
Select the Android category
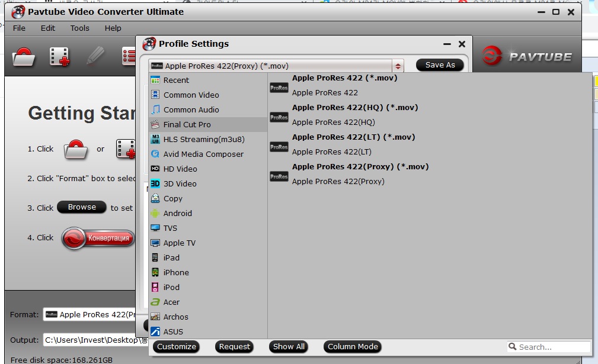coord(208,213)
